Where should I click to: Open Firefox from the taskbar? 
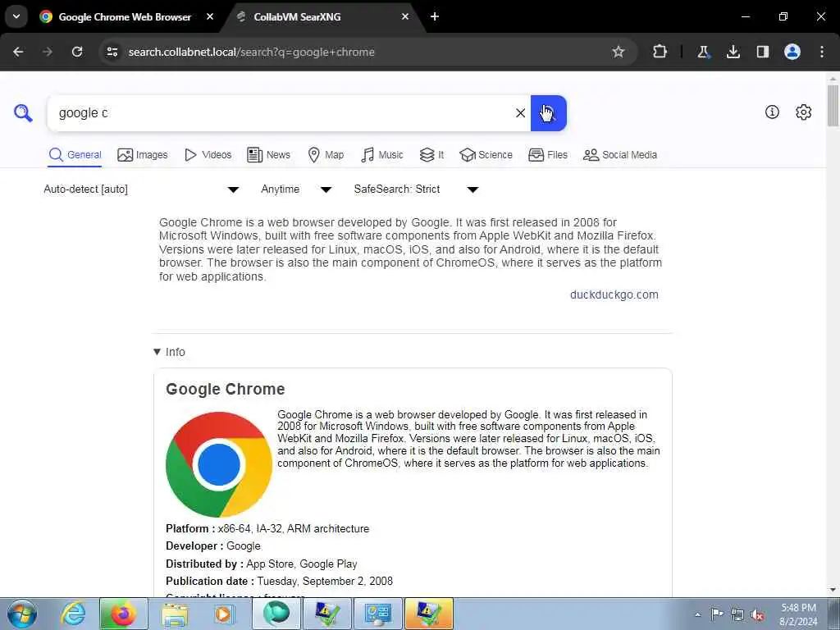tap(123, 614)
